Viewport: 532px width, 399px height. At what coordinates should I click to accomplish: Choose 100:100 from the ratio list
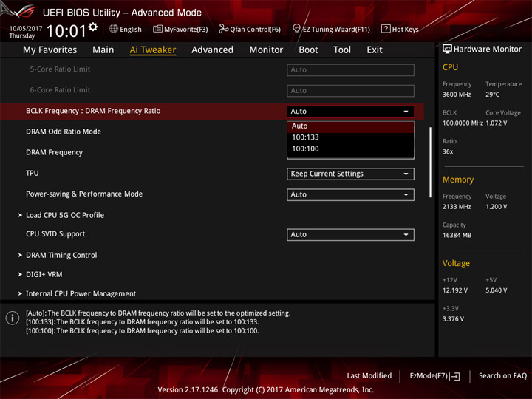(350, 149)
